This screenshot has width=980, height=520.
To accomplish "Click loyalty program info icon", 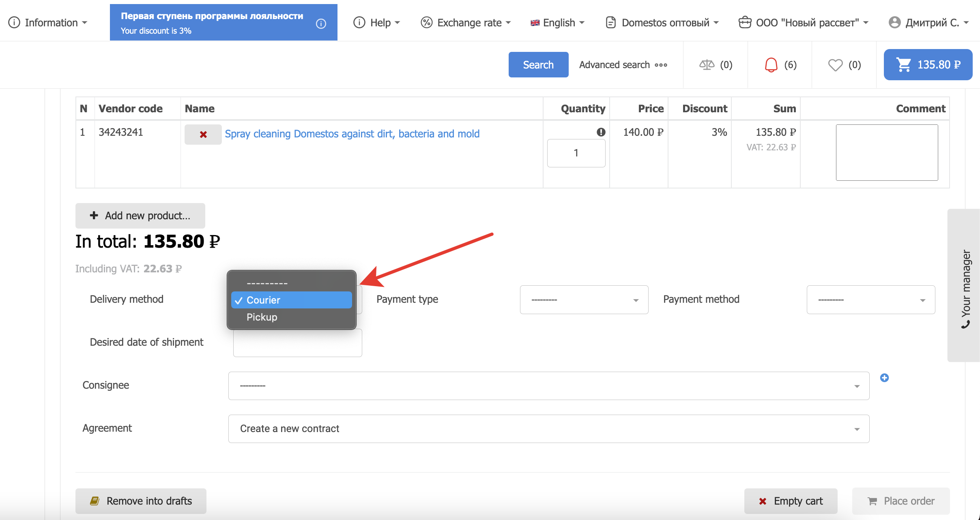I will click(321, 24).
